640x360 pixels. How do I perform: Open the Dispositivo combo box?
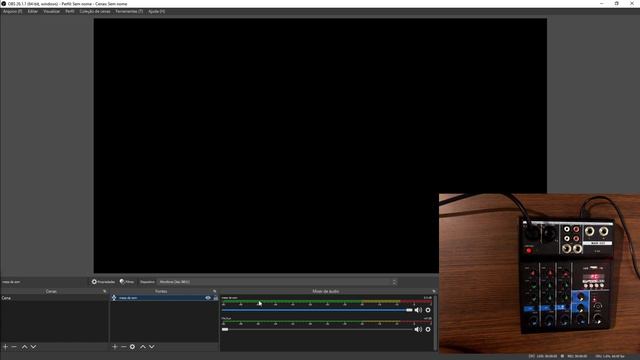point(278,282)
